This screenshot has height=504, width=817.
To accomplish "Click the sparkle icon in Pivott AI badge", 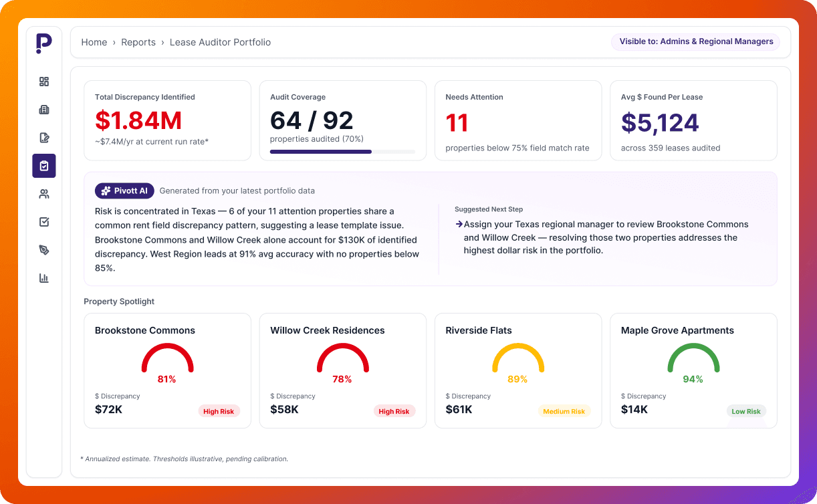I will pyautogui.click(x=106, y=191).
